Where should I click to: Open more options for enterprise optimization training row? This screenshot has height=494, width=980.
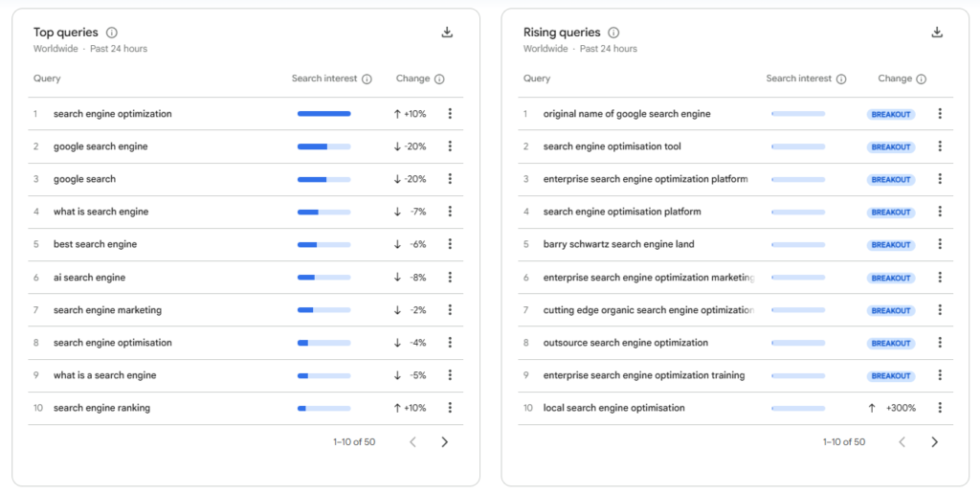pyautogui.click(x=940, y=375)
